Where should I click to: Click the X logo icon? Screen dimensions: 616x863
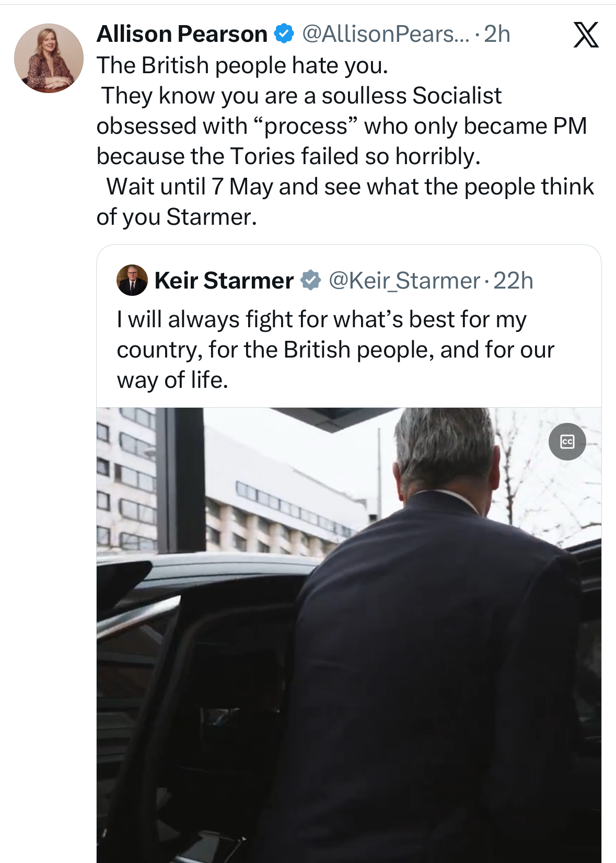pyautogui.click(x=586, y=35)
